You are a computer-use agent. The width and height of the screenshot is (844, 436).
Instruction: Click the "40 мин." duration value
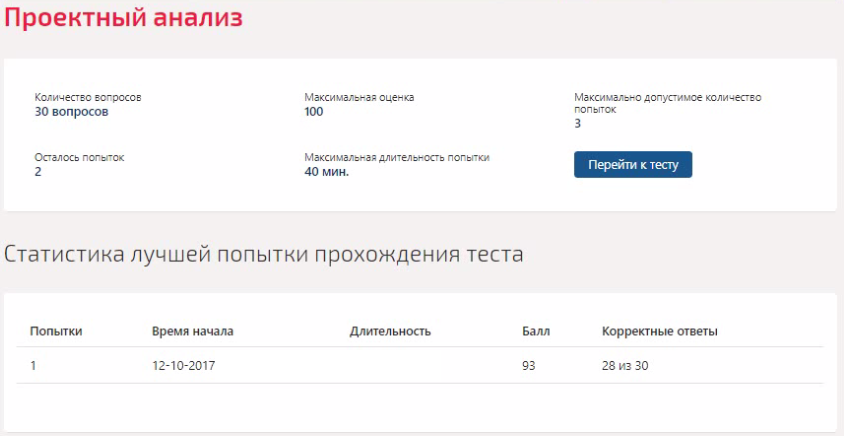click(327, 172)
